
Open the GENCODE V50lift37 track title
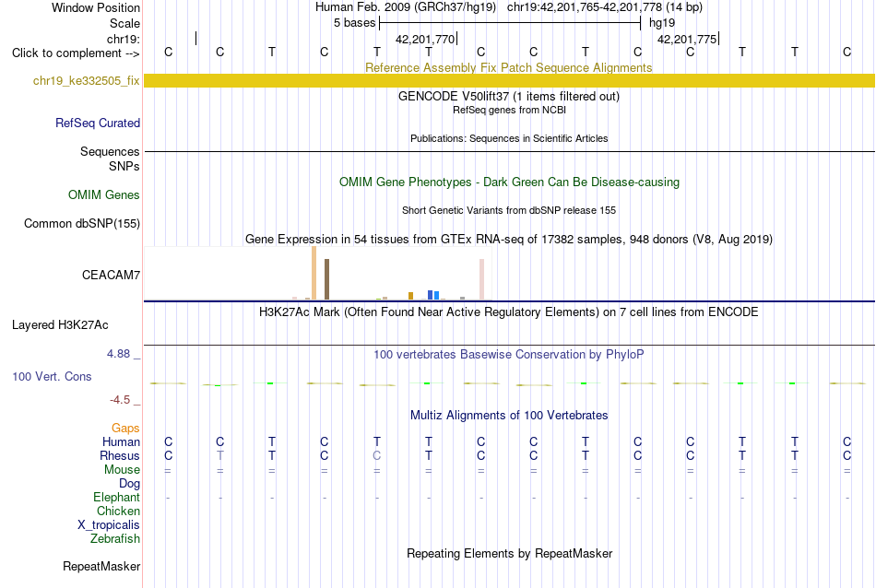point(508,96)
